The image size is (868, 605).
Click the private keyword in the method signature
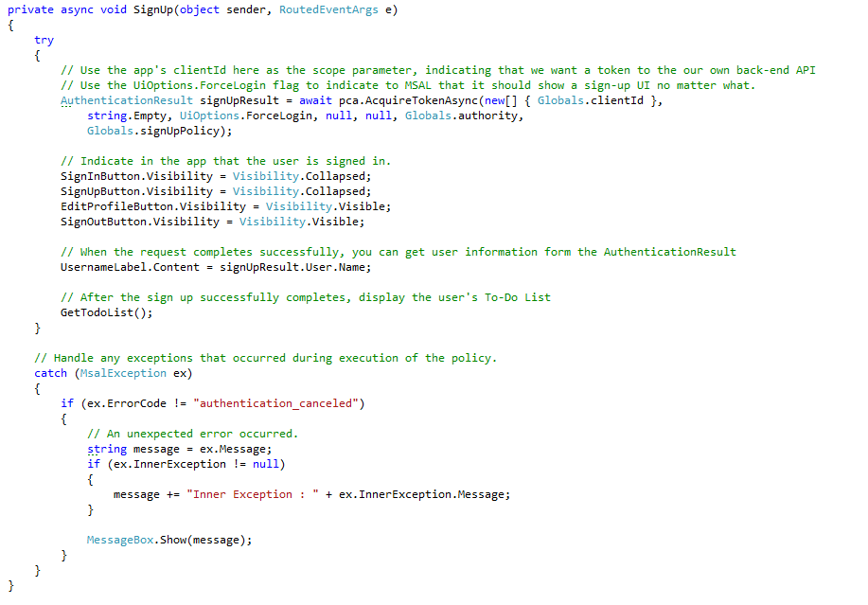[30, 10]
